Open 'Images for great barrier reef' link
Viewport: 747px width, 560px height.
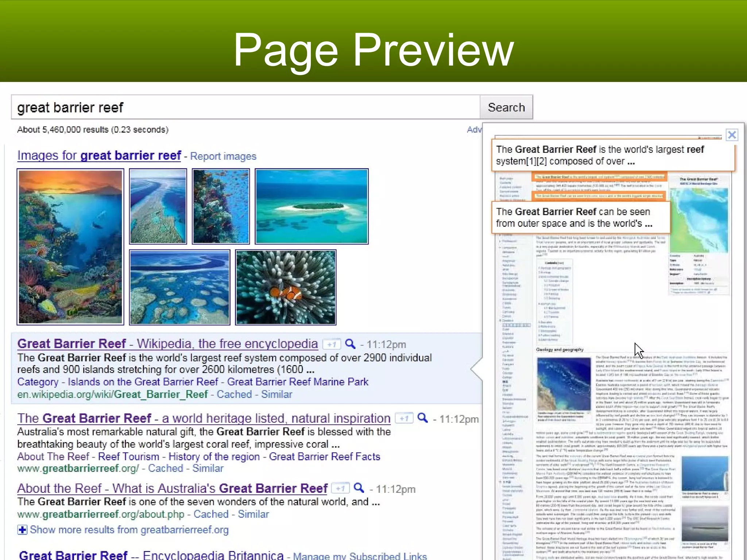99,156
